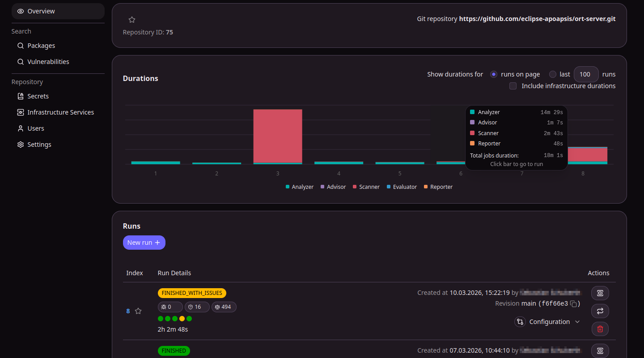Click the FINISHED_WITH_ISSUES status badge

click(192, 293)
